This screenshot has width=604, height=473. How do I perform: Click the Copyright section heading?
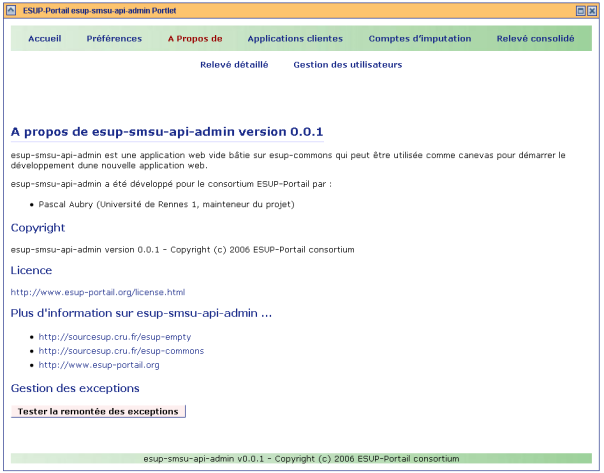[38, 228]
